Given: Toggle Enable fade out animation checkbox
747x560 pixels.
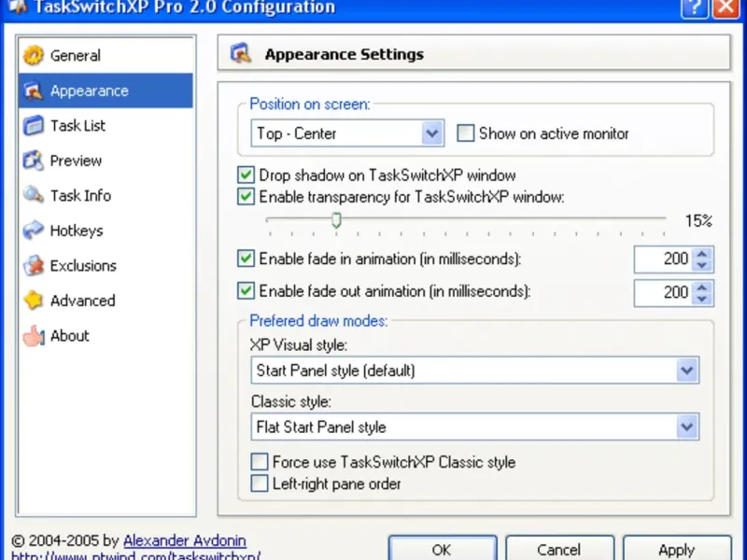Looking at the screenshot, I should [246, 291].
